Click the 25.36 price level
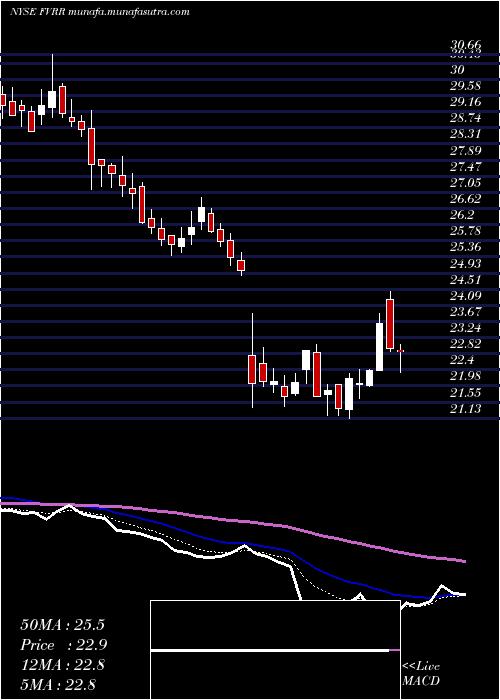The image size is (500, 700). coord(466,247)
